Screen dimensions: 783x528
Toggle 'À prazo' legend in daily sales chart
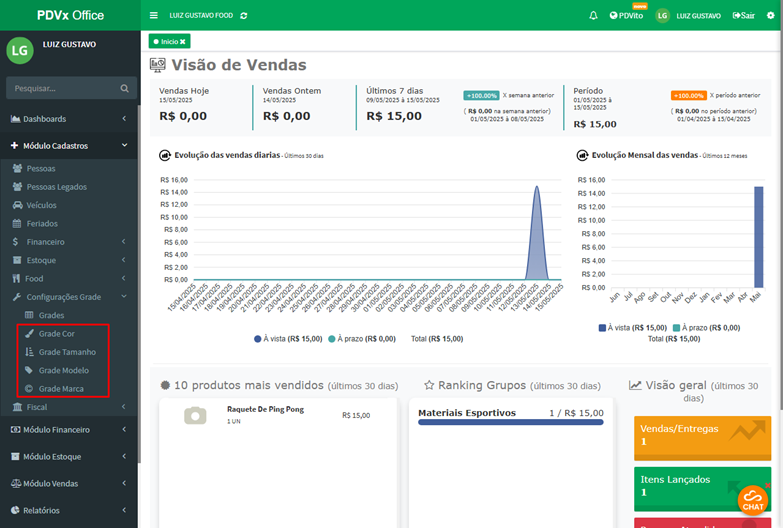click(362, 339)
